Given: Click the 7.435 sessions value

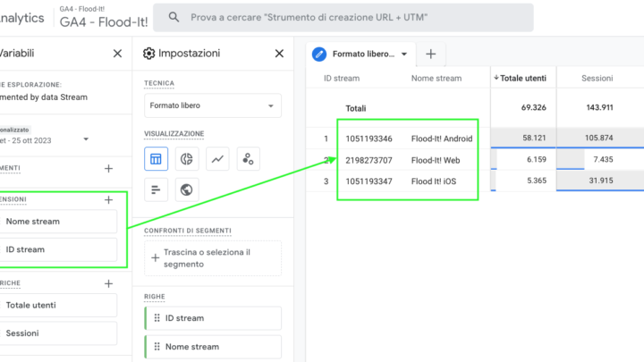Looking at the screenshot, I should [x=603, y=159].
